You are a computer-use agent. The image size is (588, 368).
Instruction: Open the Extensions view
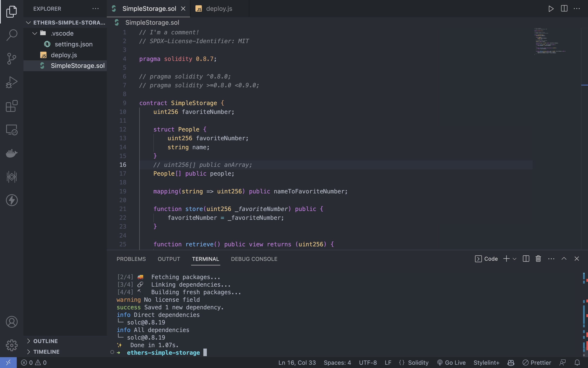coord(12,106)
